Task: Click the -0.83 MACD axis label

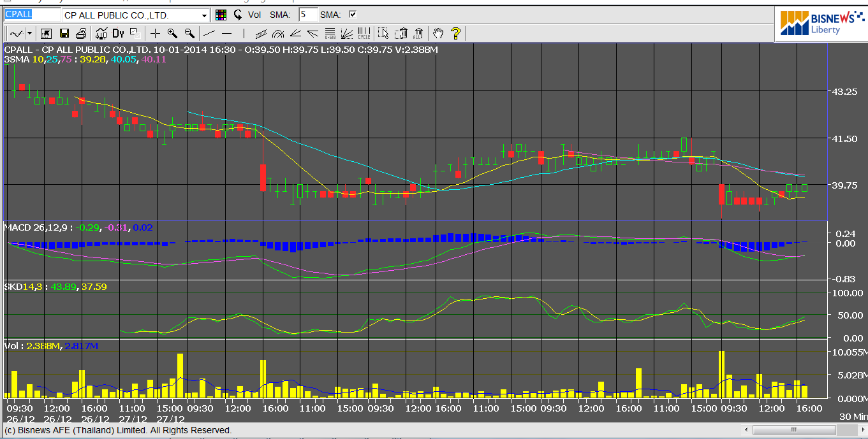Action: click(845, 278)
